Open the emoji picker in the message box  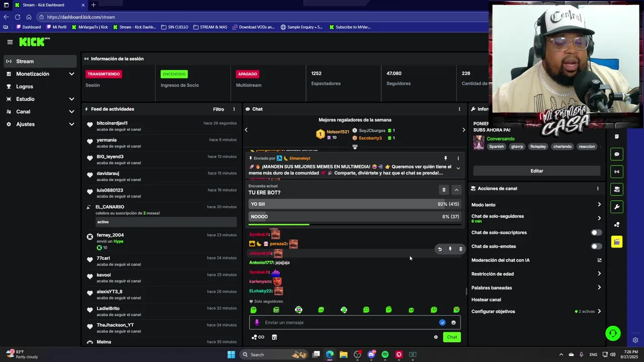(453, 323)
